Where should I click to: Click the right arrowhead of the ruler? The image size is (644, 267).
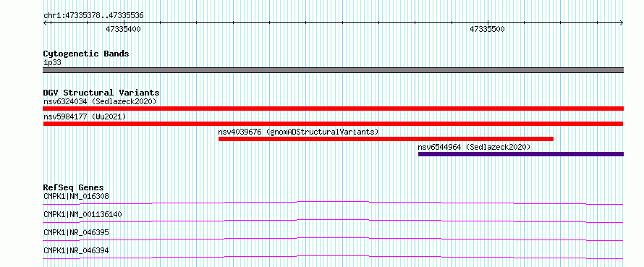622,22
